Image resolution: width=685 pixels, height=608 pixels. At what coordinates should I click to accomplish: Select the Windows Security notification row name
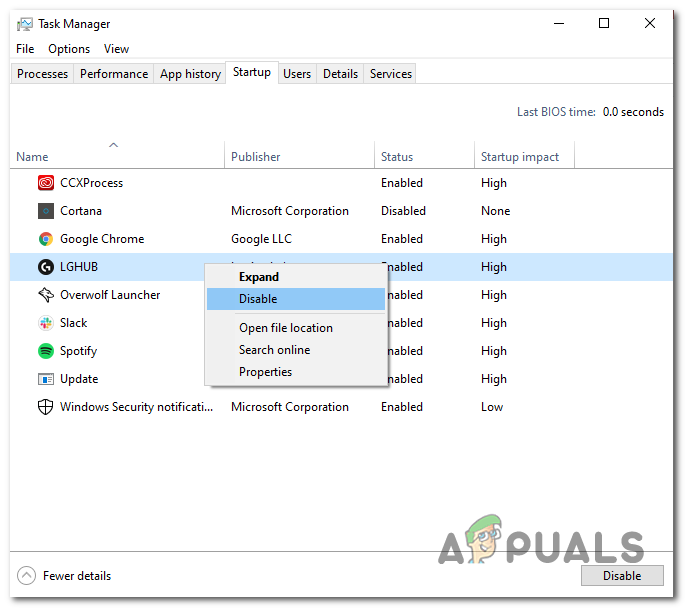coord(136,407)
